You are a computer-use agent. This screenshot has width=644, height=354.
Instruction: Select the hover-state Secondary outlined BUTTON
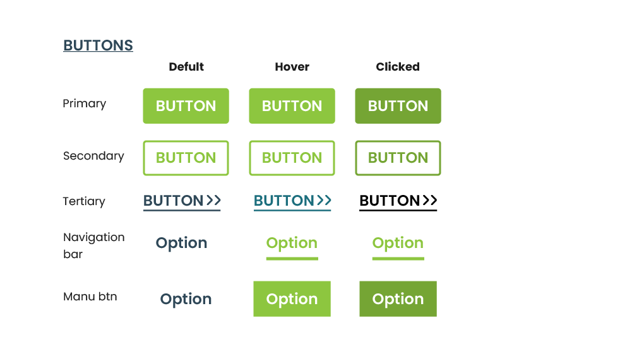coord(292,158)
